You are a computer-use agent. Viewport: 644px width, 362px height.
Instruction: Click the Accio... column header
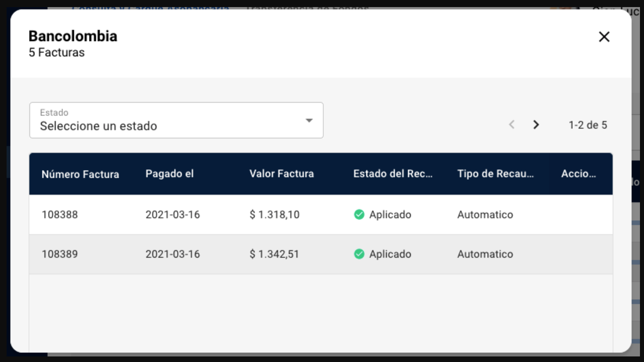pyautogui.click(x=578, y=174)
